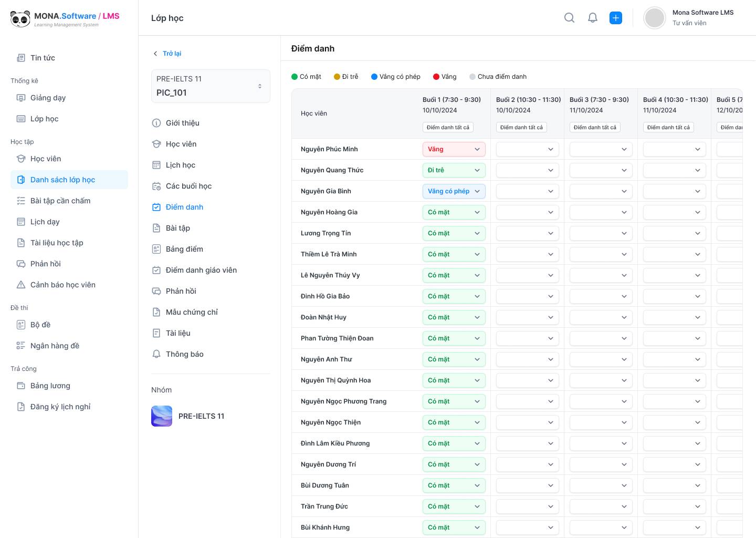
Task: Click the Học viên graduation cap icon in sidebar
Action: click(x=21, y=159)
